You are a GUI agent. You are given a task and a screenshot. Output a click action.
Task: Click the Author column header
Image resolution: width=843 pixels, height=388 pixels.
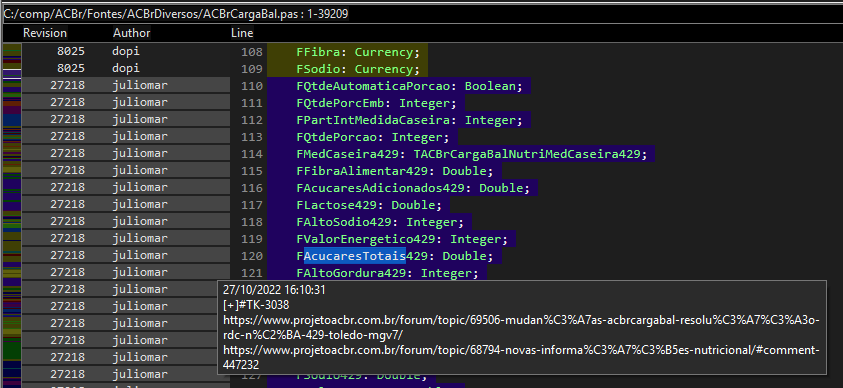(131, 33)
